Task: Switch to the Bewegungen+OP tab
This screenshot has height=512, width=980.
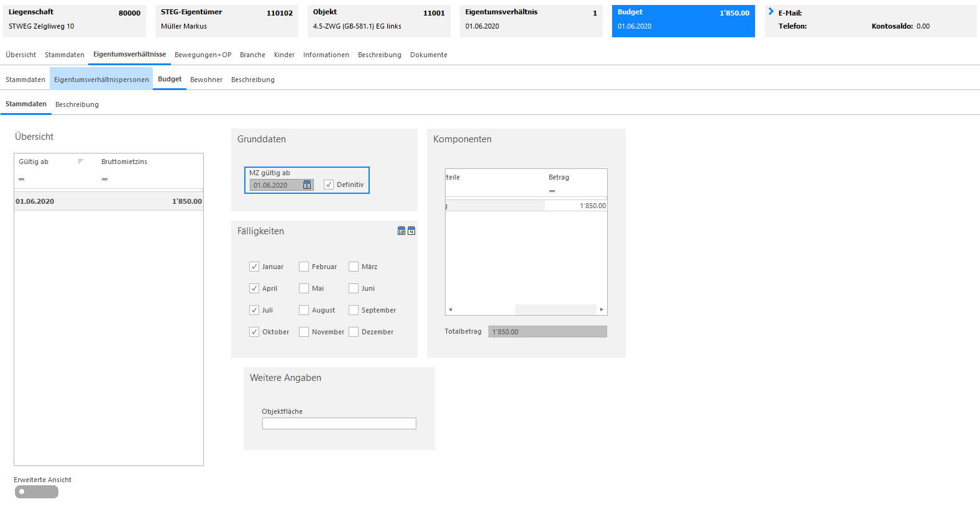Action: 203,55
